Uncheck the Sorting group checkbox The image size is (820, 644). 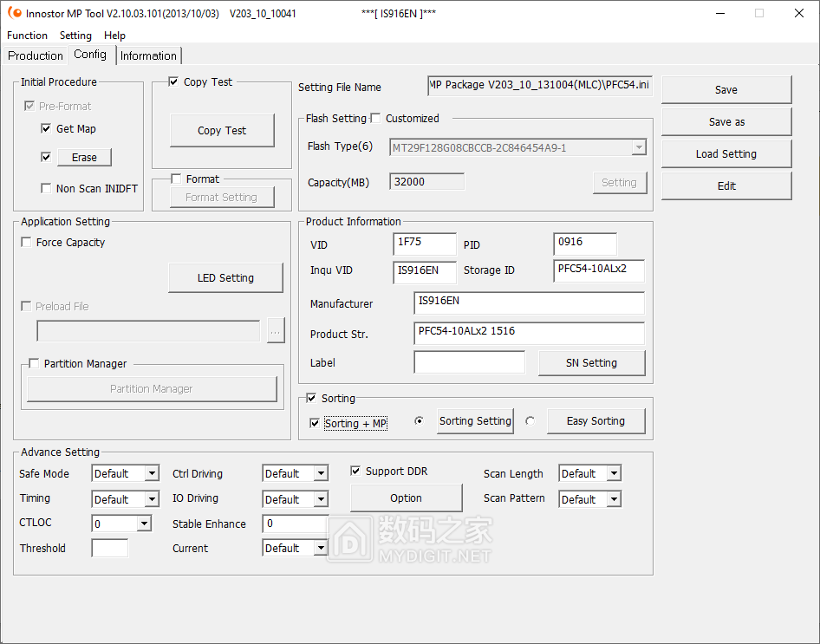pyautogui.click(x=312, y=399)
